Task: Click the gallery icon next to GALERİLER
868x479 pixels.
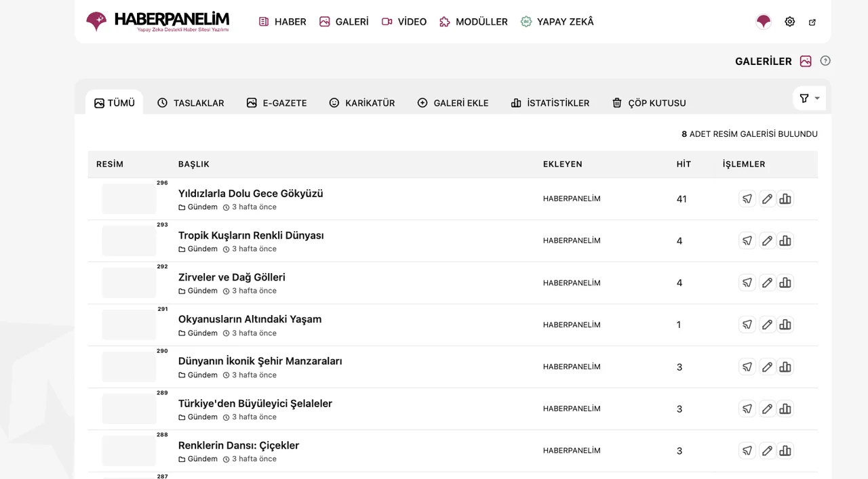Action: point(806,61)
